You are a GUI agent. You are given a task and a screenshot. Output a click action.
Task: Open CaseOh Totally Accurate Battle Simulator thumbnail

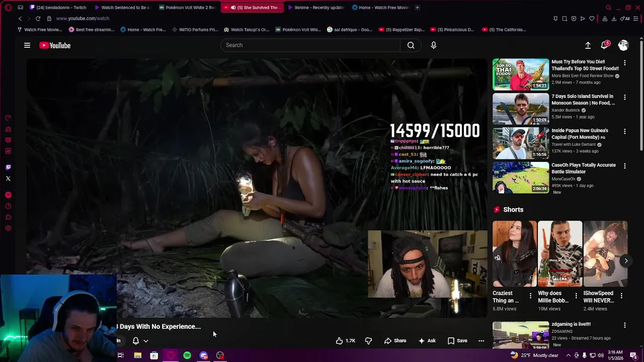click(x=521, y=177)
